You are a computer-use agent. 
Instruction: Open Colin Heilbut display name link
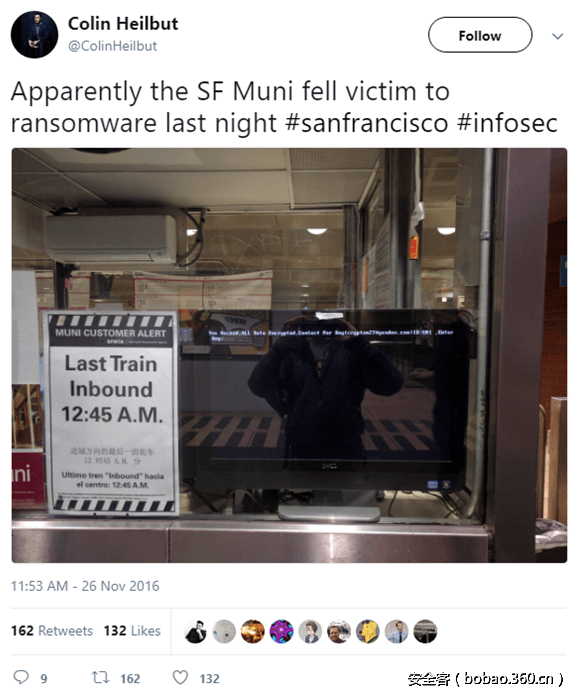pos(123,24)
